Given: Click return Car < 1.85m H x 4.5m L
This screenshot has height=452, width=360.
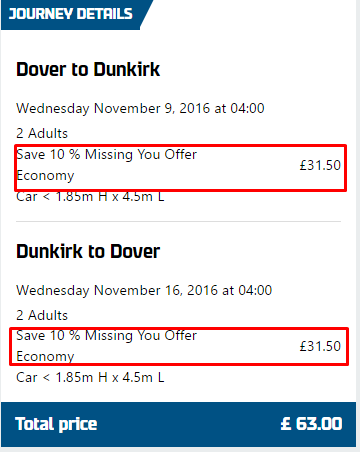Looking at the screenshot, I should pyautogui.click(x=90, y=378).
